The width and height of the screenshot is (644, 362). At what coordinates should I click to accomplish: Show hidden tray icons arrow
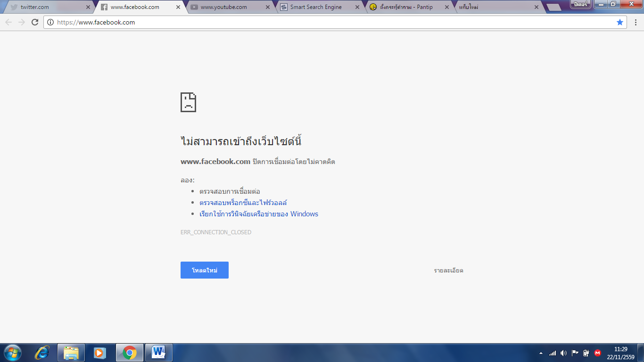541,353
